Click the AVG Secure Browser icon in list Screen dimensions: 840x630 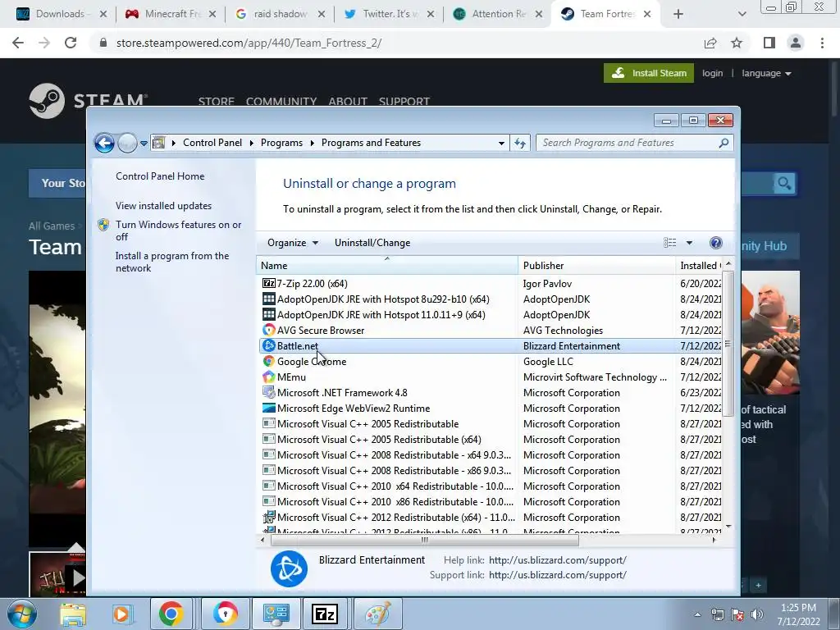[x=269, y=330]
